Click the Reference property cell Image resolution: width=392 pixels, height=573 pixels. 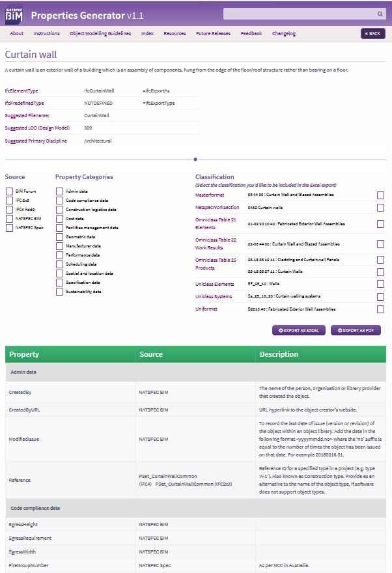coord(70,480)
